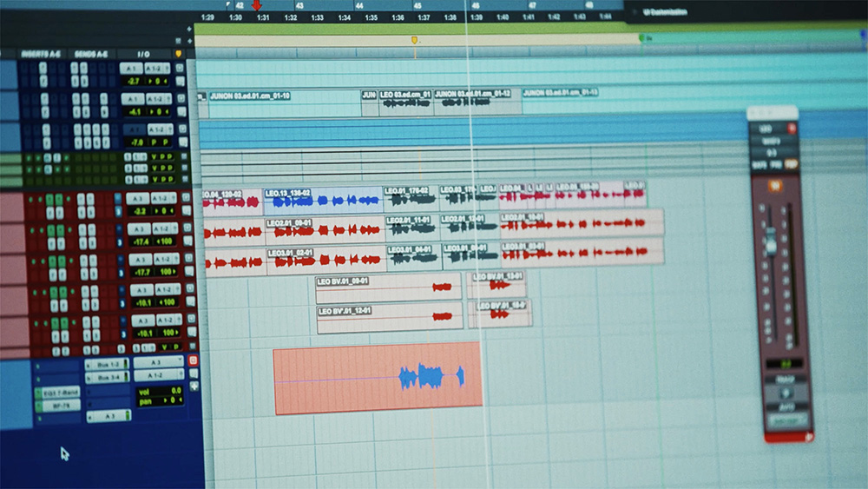Click the yellow marker icon in I/O header
The height and width of the screenshot is (489, 868).
pos(178,54)
